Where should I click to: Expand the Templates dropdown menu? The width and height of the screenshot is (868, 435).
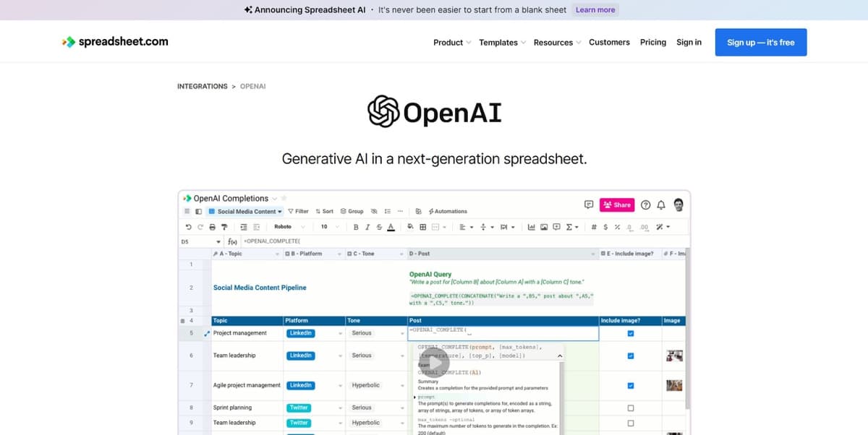pyautogui.click(x=503, y=43)
